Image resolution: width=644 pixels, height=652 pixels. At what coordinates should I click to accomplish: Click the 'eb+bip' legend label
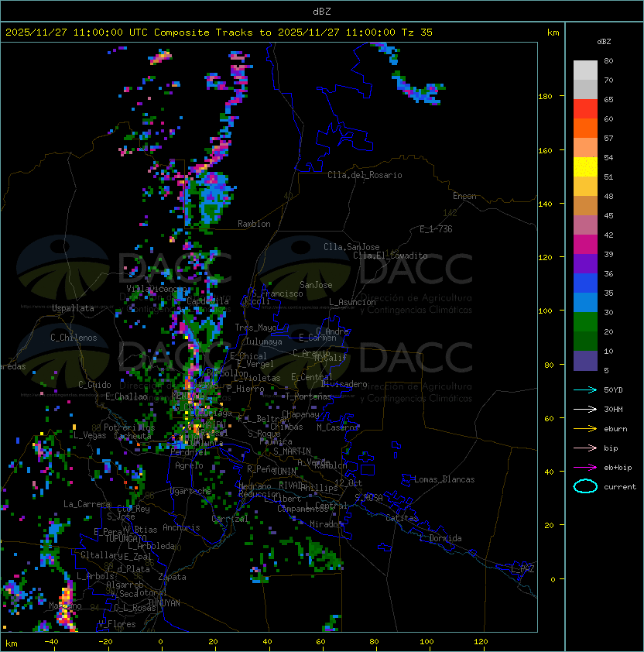[618, 468]
